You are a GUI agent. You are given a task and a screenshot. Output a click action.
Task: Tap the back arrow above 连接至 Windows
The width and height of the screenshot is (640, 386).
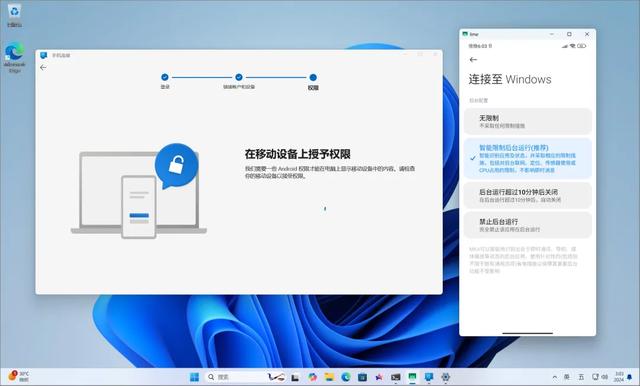coord(473,60)
